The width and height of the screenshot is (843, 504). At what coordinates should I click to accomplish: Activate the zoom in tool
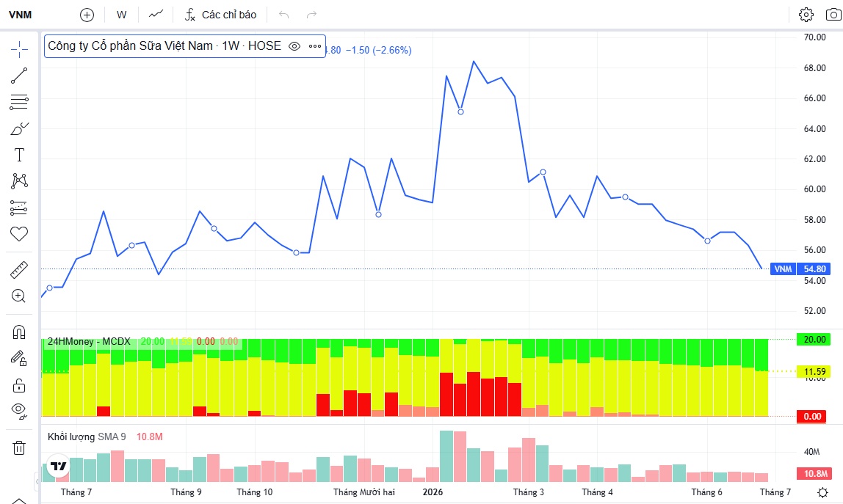19,296
